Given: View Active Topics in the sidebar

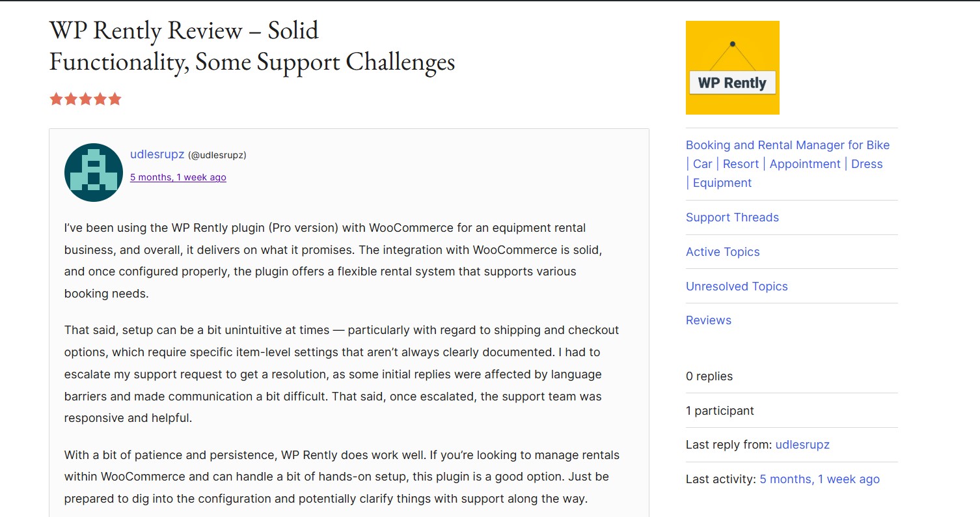Looking at the screenshot, I should coord(722,252).
